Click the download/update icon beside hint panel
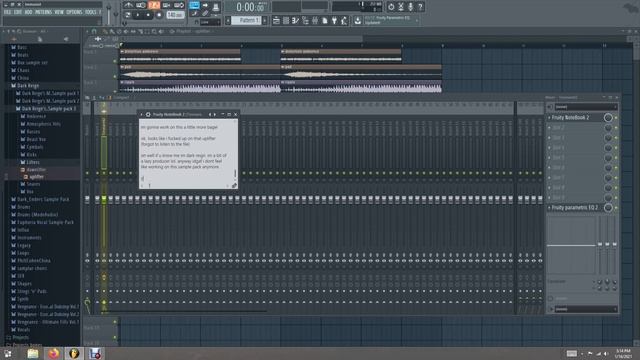The width and height of the screenshot is (640, 360). click(x=358, y=20)
